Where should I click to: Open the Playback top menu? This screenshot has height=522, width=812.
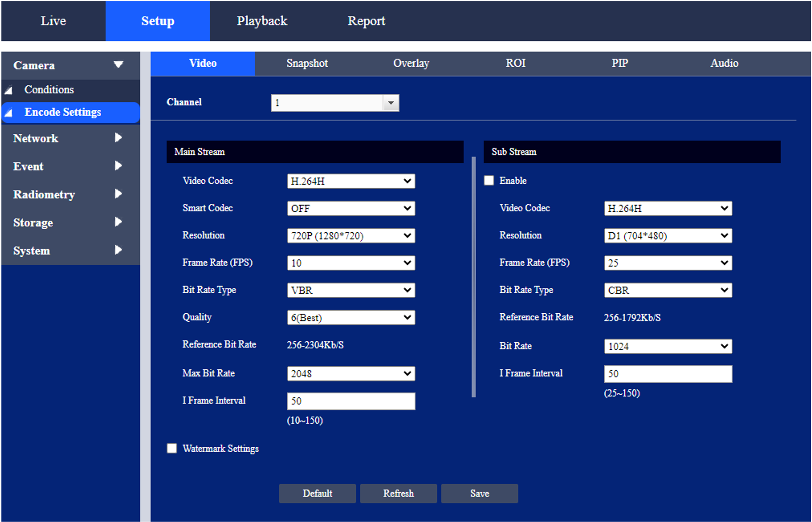tap(262, 21)
